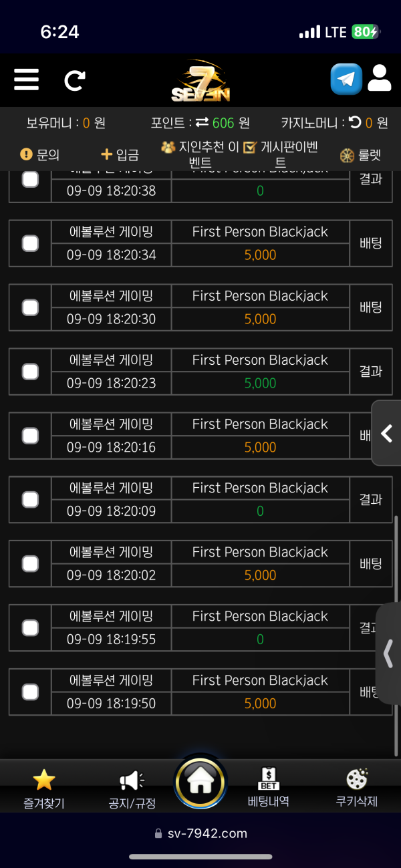Open 공지/규정 notices tab
The image size is (401, 868).
pyautogui.click(x=132, y=789)
